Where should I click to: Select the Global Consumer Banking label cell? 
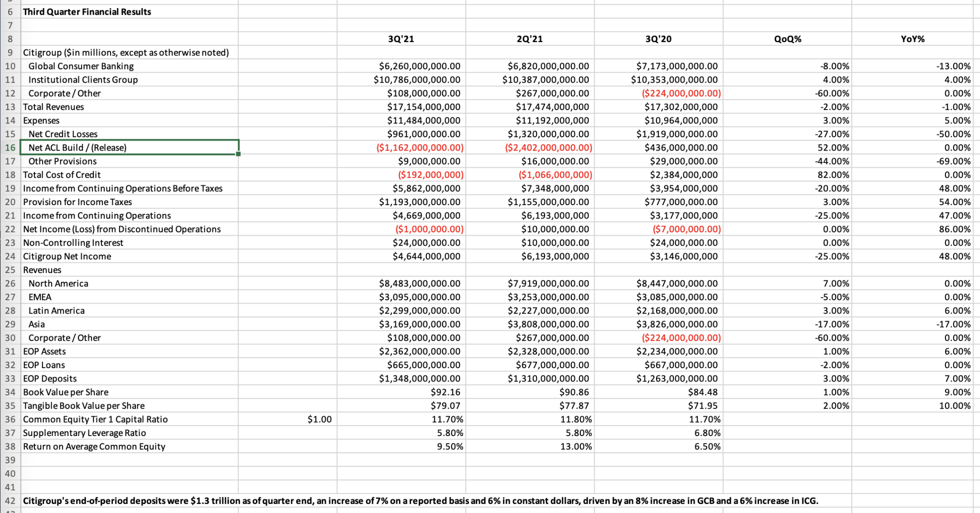click(81, 66)
